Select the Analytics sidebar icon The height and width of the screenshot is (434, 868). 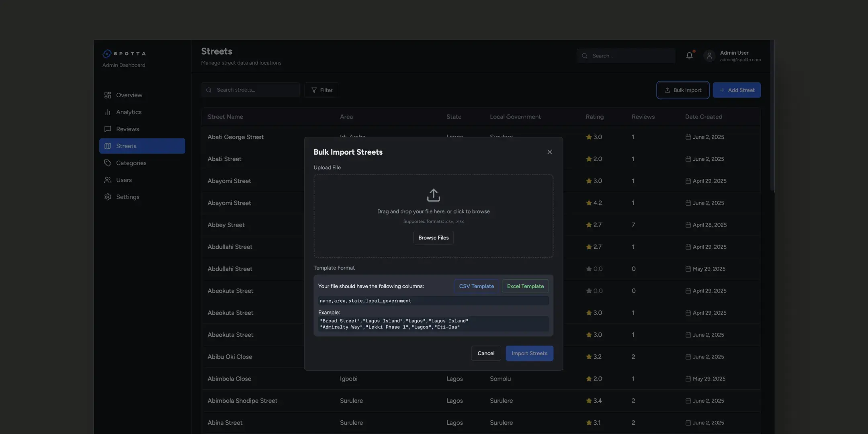tap(107, 112)
